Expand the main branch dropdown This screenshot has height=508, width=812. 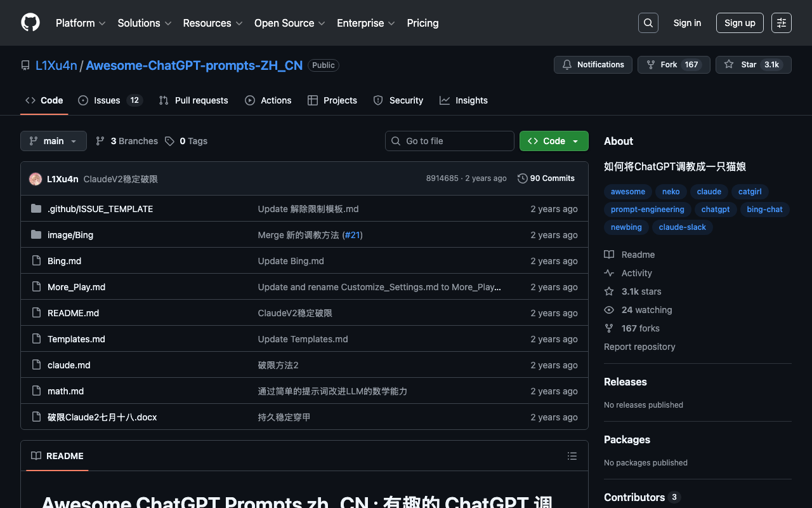pyautogui.click(x=53, y=141)
